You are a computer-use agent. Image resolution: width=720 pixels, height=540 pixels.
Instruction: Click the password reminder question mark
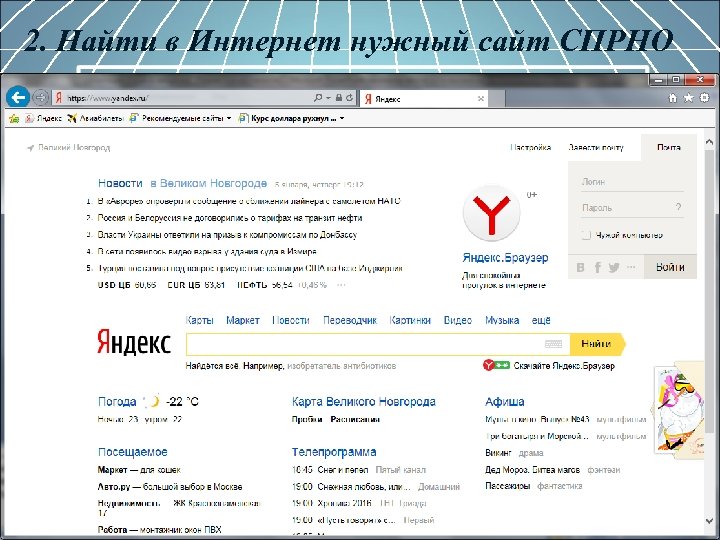pos(678,207)
